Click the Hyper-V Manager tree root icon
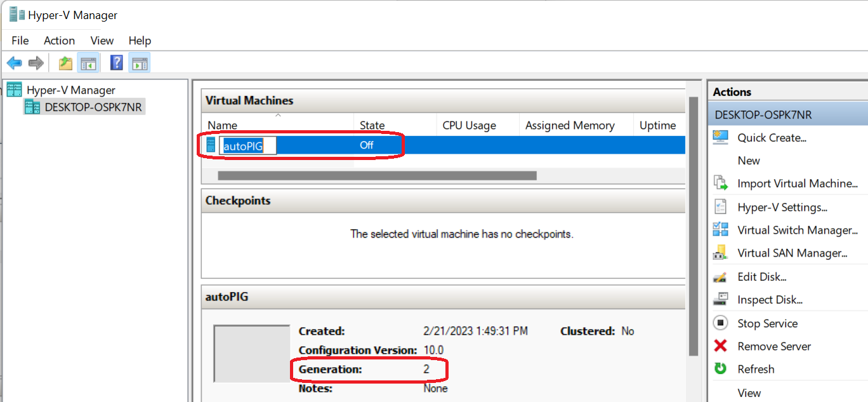 (x=15, y=90)
